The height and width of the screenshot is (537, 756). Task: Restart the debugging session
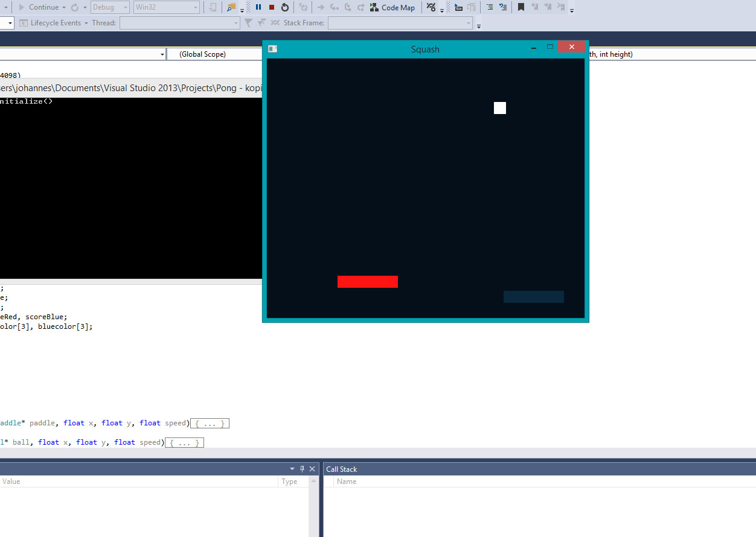(285, 7)
